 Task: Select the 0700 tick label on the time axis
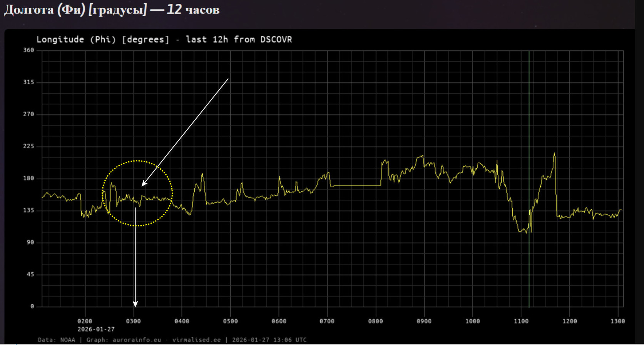coord(327,321)
